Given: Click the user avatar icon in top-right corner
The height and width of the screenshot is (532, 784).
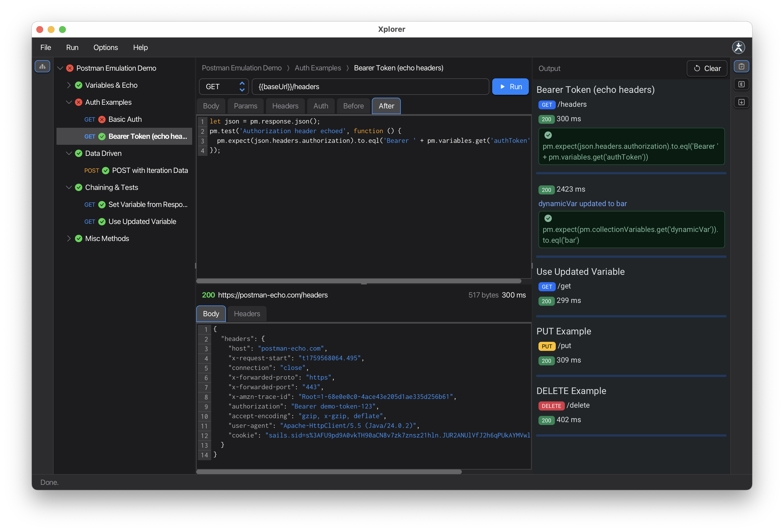Looking at the screenshot, I should coord(739,47).
